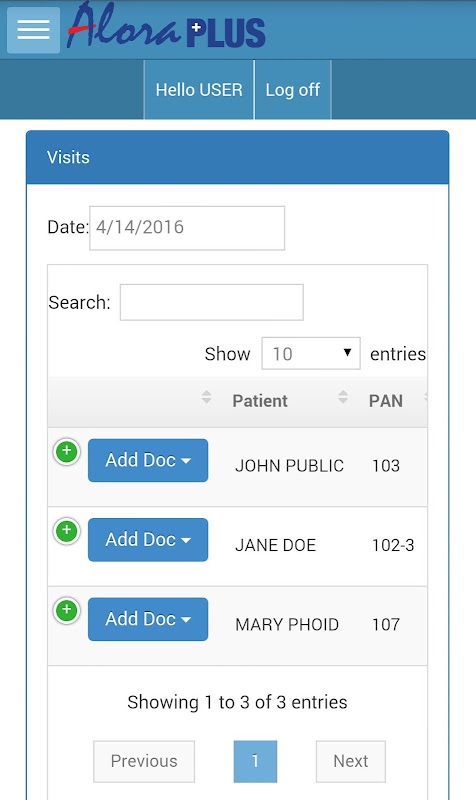
Task: Expand row details for JOHN PUBLIC
Action: coord(66,452)
